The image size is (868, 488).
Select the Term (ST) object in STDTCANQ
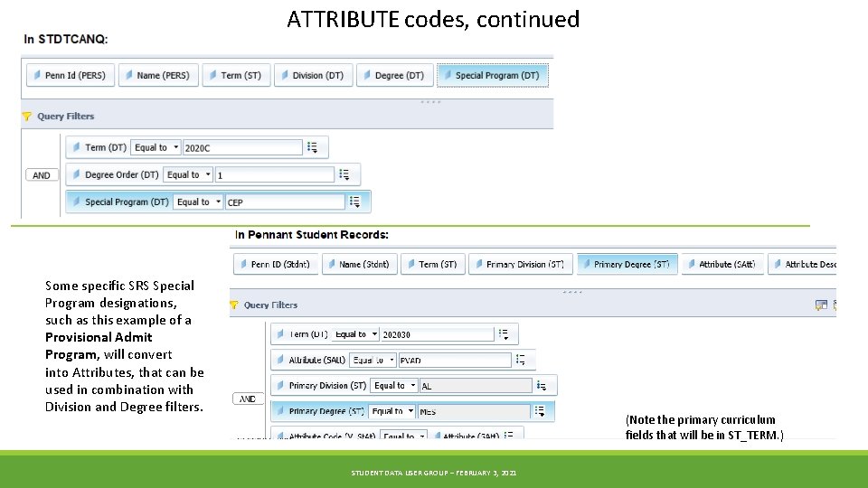tap(236, 75)
